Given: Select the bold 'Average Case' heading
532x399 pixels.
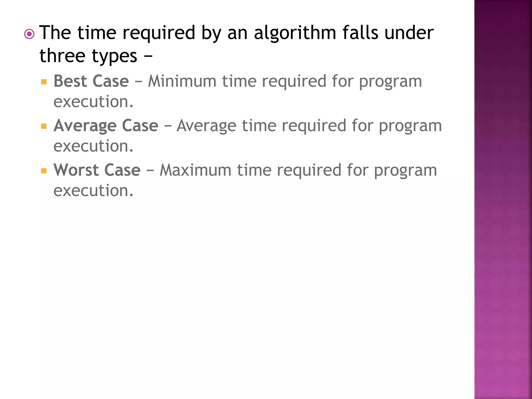Looking at the screenshot, I should click(106, 126).
